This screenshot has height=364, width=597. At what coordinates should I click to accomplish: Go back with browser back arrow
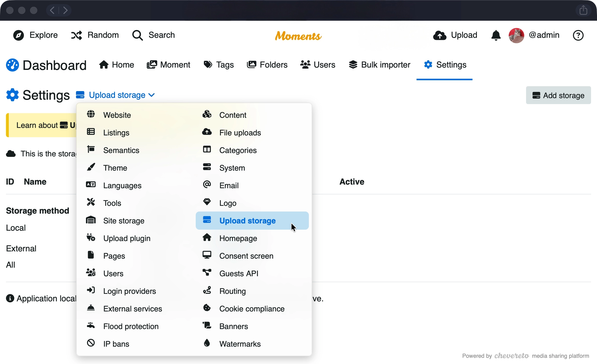coord(52,10)
